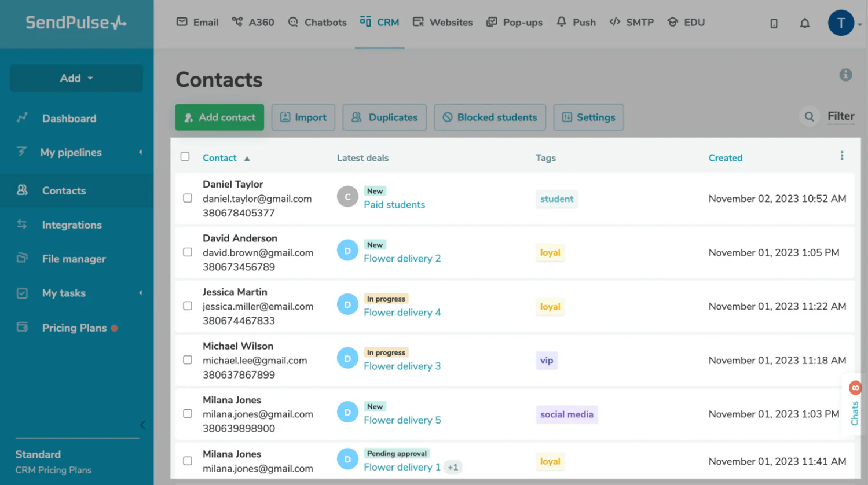
Task: Select the Chatbots icon in the top bar
Action: pos(292,22)
